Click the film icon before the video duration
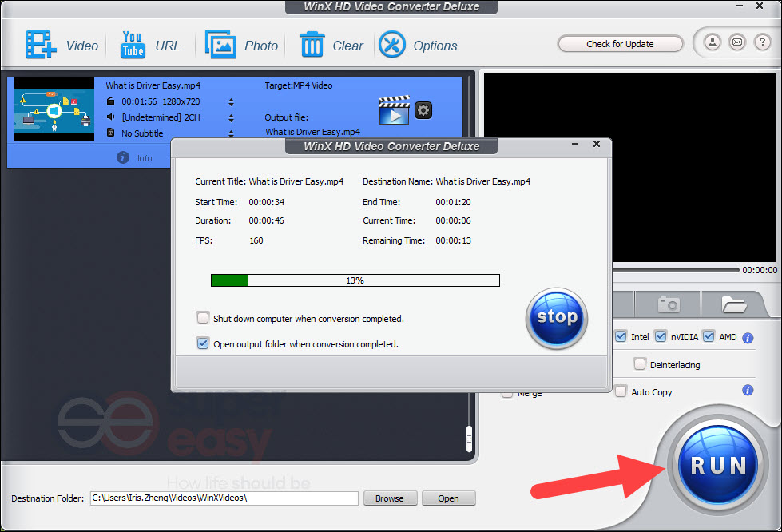 [111, 101]
